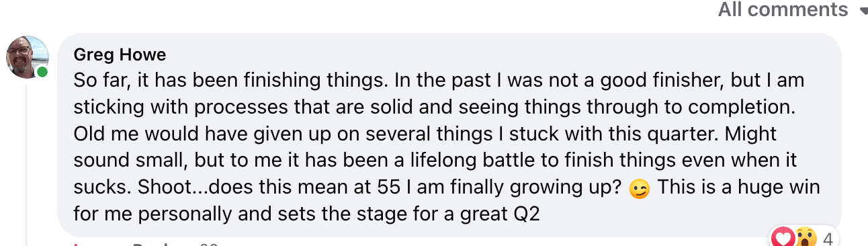The width and height of the screenshot is (868, 246).
Task: Click the green online status dot
Action: click(x=42, y=73)
